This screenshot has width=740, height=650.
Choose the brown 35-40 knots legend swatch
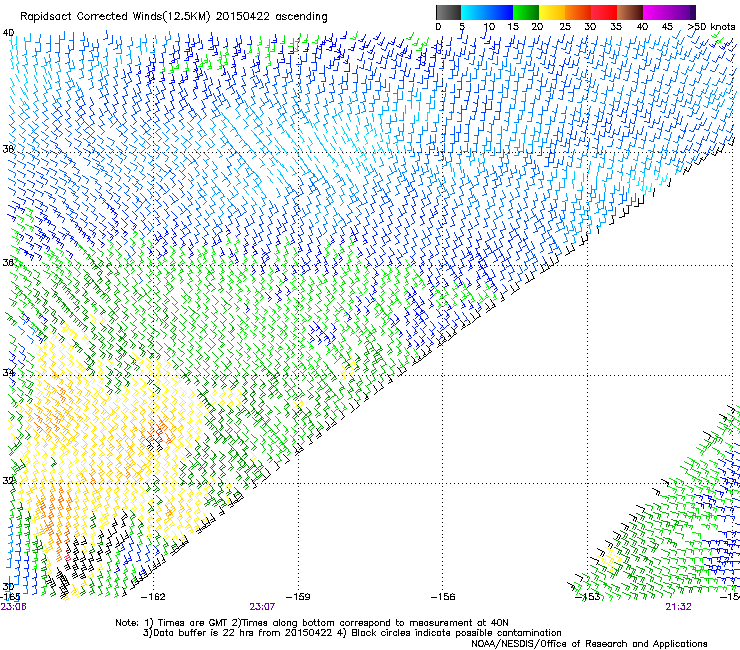click(x=630, y=12)
